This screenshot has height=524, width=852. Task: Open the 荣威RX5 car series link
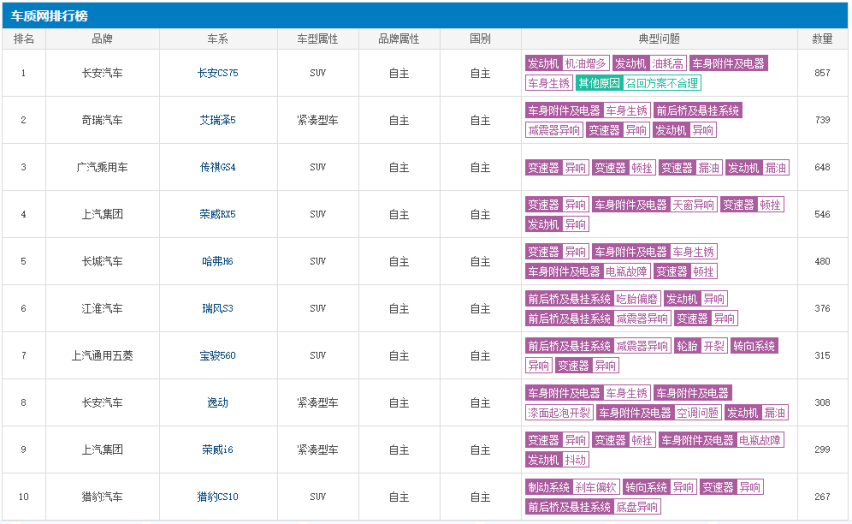click(217, 214)
